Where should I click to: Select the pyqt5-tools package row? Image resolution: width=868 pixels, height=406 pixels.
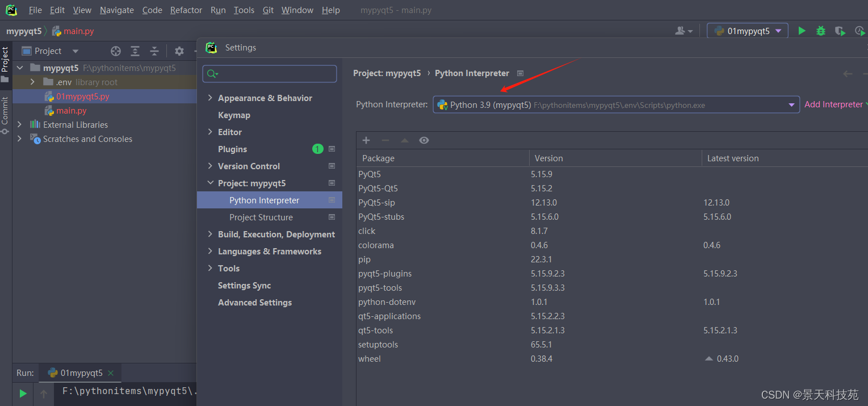[612, 287]
